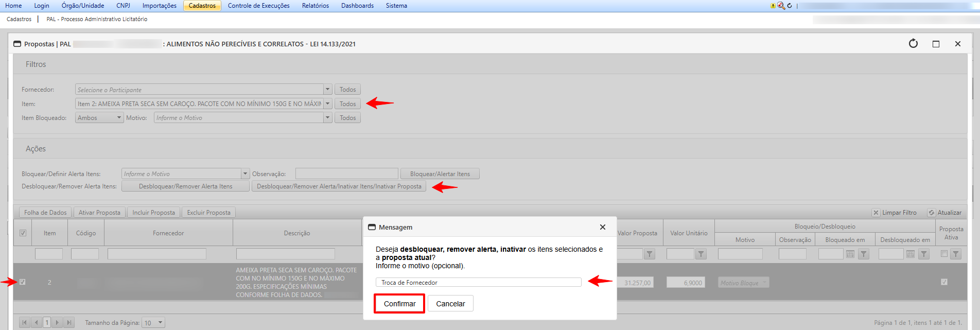Open calendar picker for Bloqueado em
Viewport: 980px width, 330px height.
[850, 254]
